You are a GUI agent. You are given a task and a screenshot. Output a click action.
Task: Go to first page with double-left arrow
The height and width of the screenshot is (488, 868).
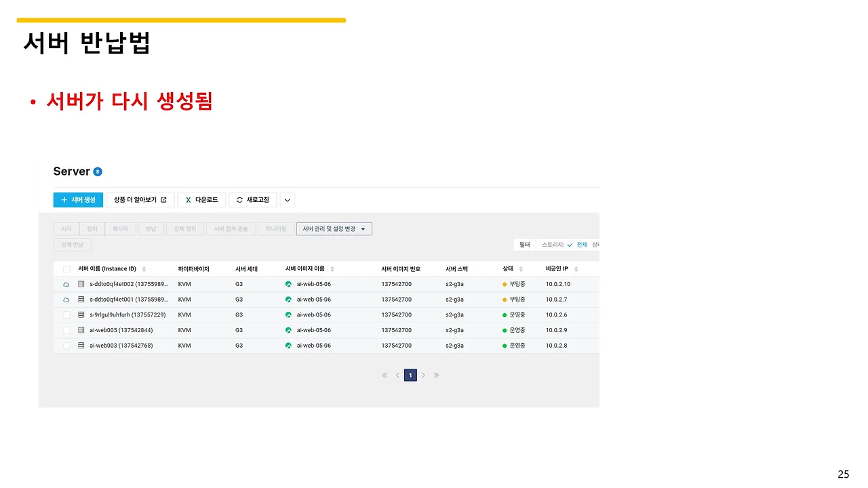click(384, 375)
